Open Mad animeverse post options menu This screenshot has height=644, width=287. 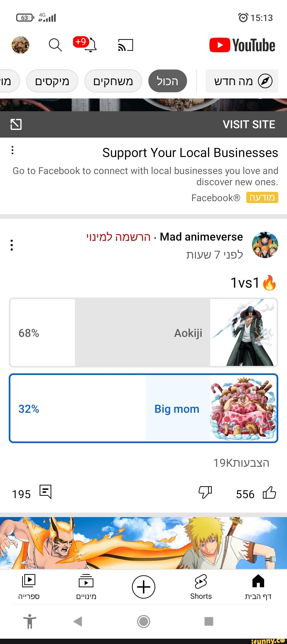[x=12, y=245]
